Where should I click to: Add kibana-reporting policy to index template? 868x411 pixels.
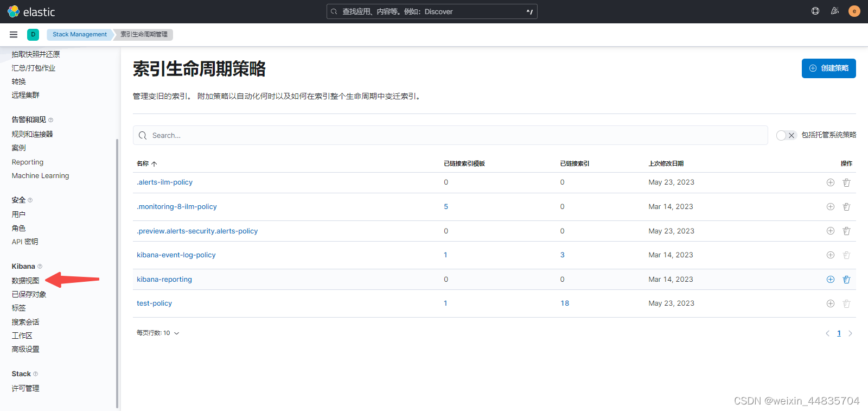(x=831, y=280)
